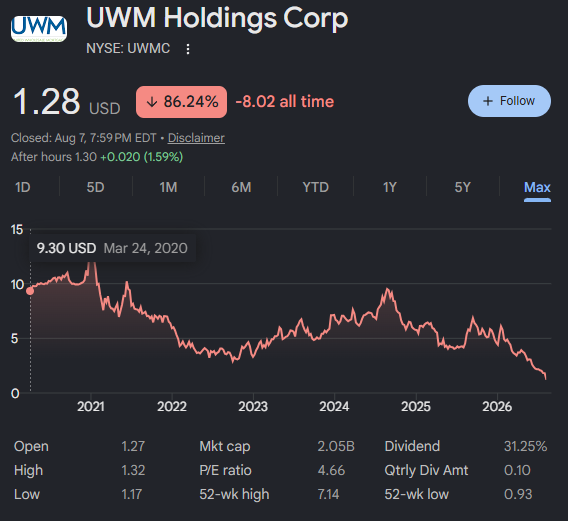568x521 pixels.
Task: Click the UWM company logo
Action: click(x=39, y=29)
